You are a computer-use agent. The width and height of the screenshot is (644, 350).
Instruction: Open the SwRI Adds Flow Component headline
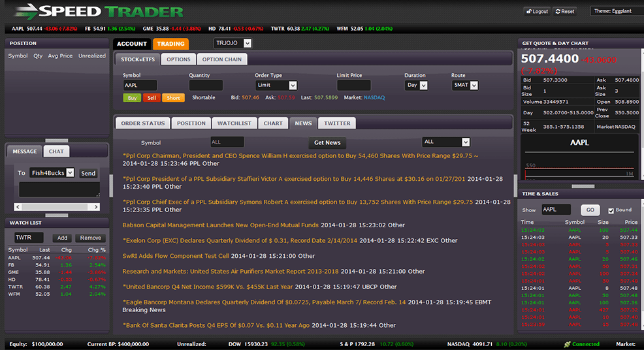(x=176, y=256)
